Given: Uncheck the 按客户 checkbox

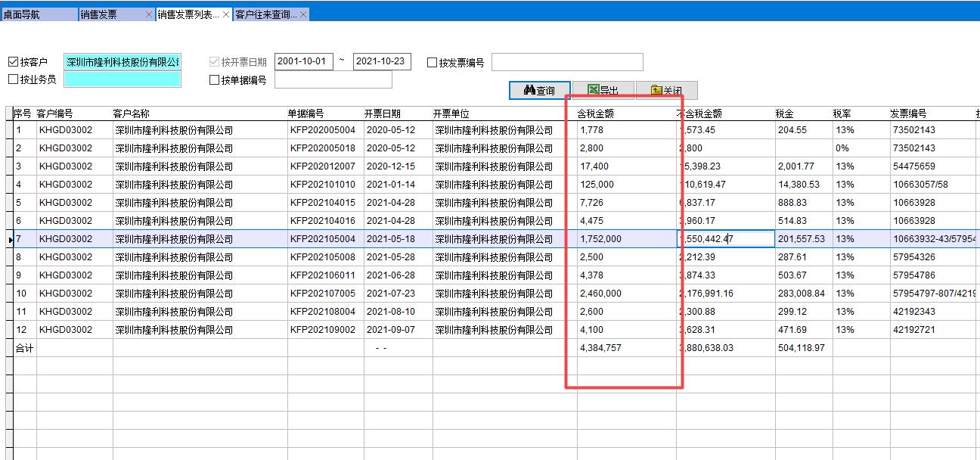Looking at the screenshot, I should click(13, 62).
